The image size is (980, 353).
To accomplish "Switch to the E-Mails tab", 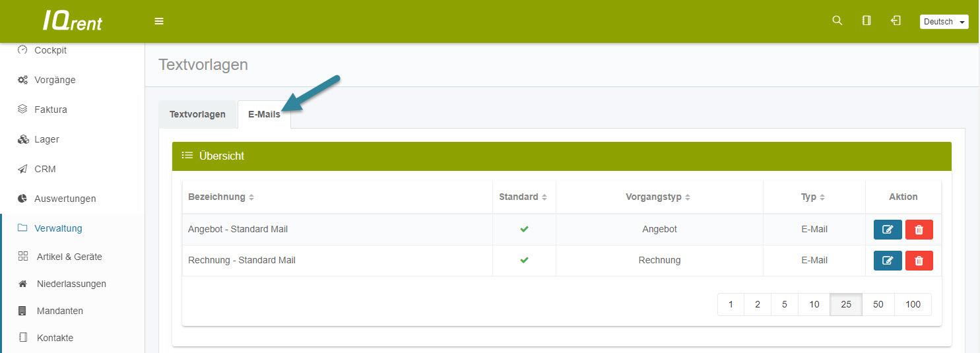I will click(264, 114).
